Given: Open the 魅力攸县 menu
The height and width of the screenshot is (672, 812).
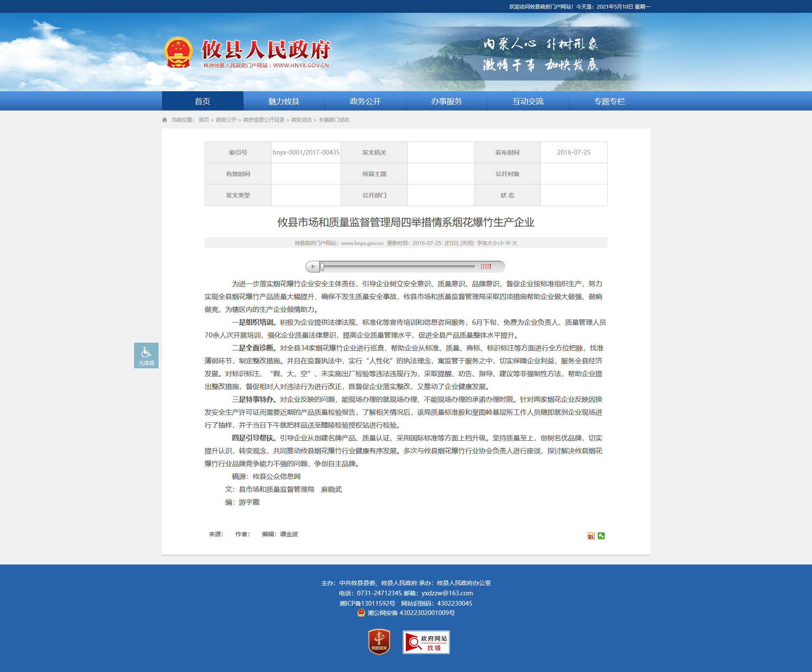Looking at the screenshot, I should 284,101.
